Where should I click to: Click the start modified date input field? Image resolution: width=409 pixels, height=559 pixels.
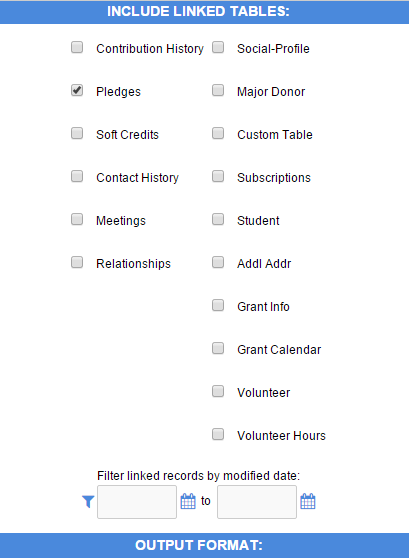[x=137, y=502]
